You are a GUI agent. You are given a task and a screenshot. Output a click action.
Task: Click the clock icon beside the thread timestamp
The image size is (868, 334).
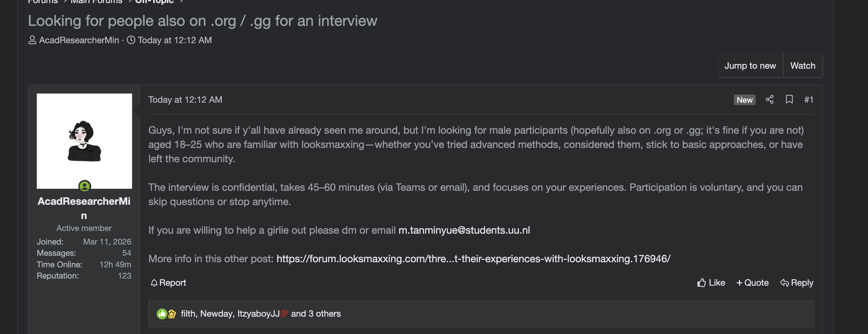coord(131,40)
